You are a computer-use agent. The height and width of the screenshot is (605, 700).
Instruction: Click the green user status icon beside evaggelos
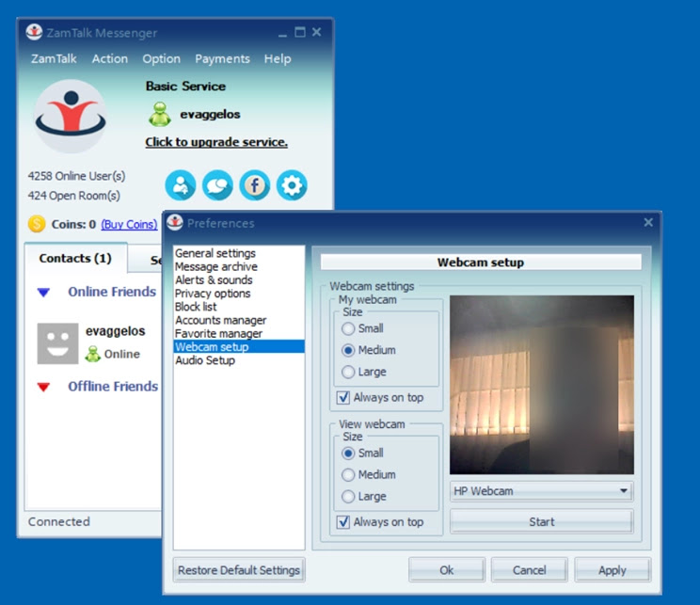pos(159,114)
